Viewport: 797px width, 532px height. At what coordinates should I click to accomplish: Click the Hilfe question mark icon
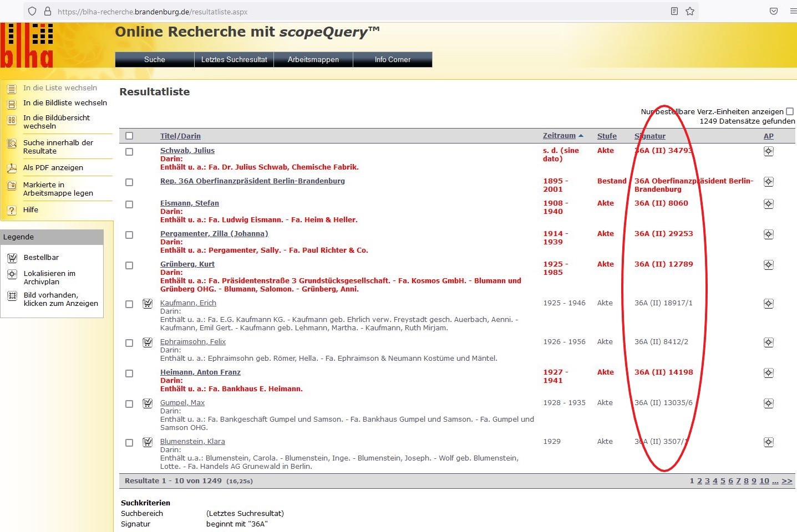12,210
